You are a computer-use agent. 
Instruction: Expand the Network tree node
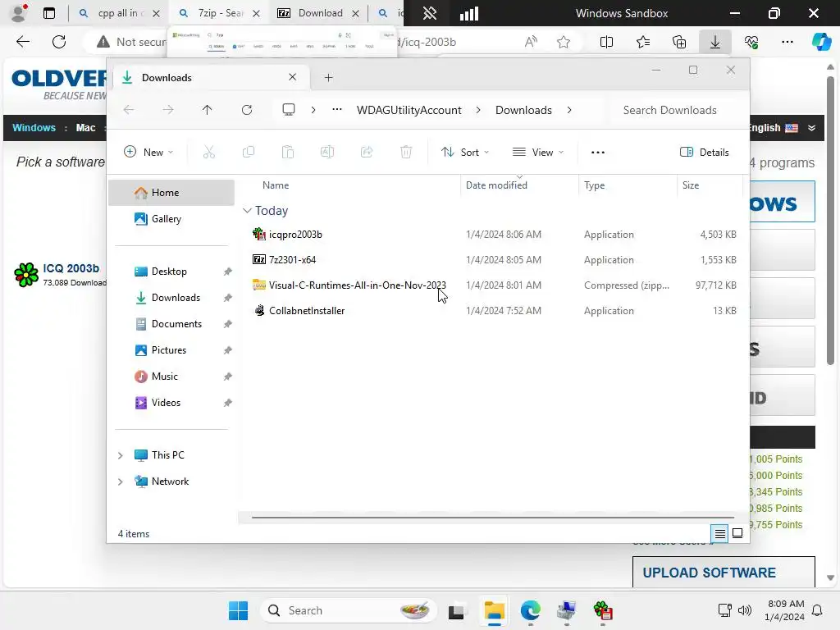point(121,482)
